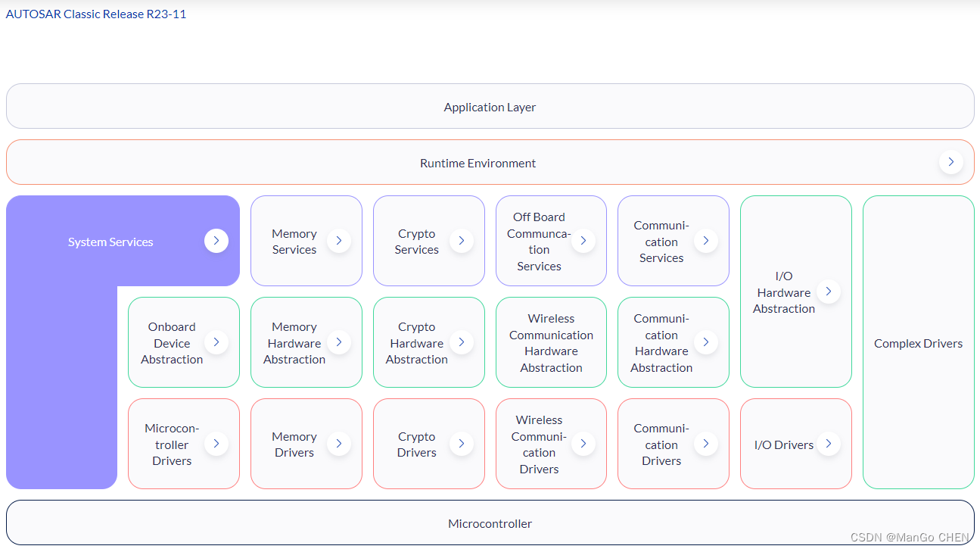Open the Communication Services chevron icon

(706, 241)
